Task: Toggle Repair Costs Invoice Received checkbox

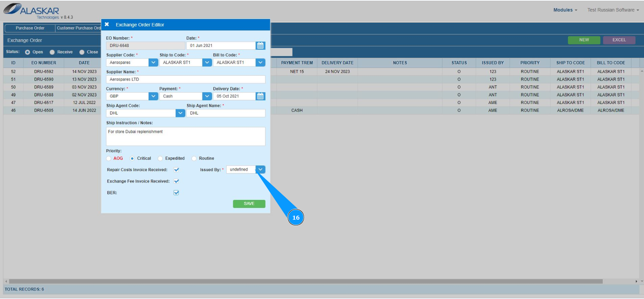Action: pos(176,170)
